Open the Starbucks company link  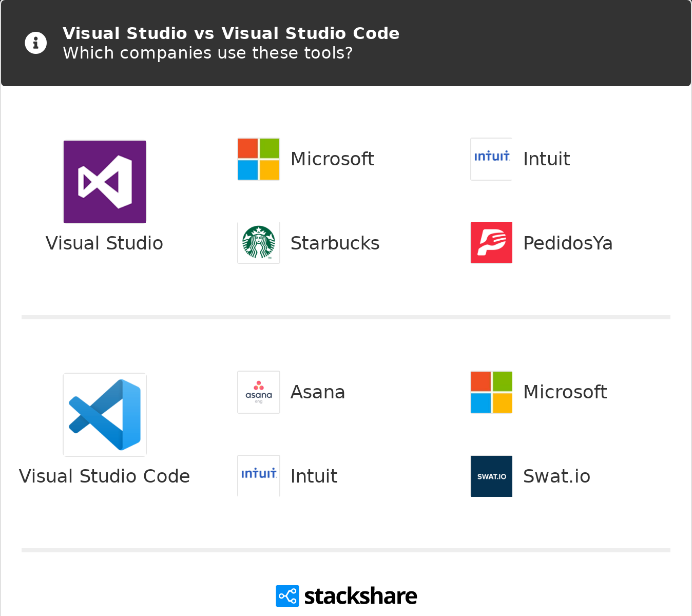point(335,243)
